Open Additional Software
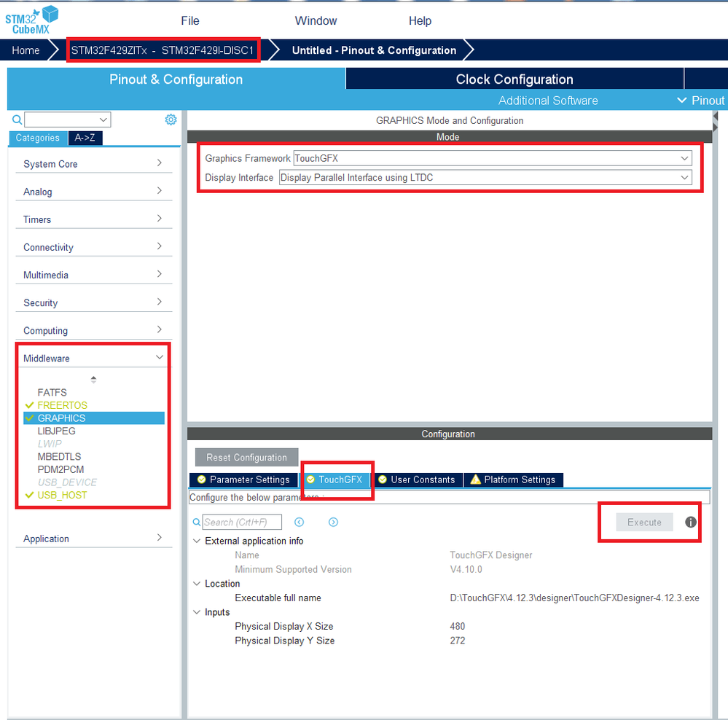 [548, 101]
